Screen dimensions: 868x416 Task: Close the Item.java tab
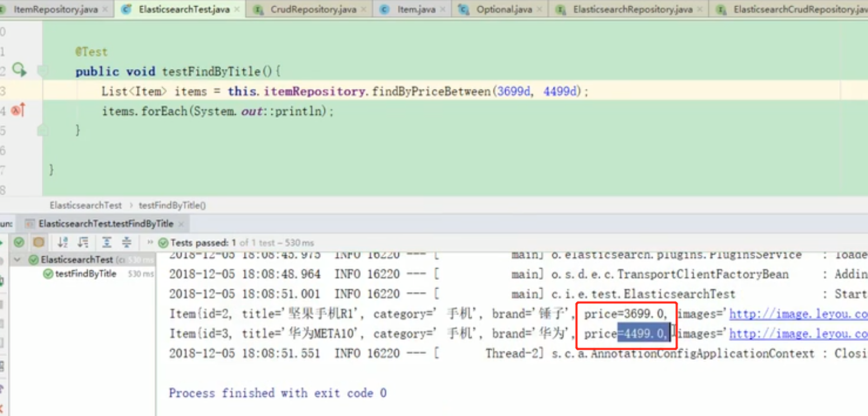point(443,9)
